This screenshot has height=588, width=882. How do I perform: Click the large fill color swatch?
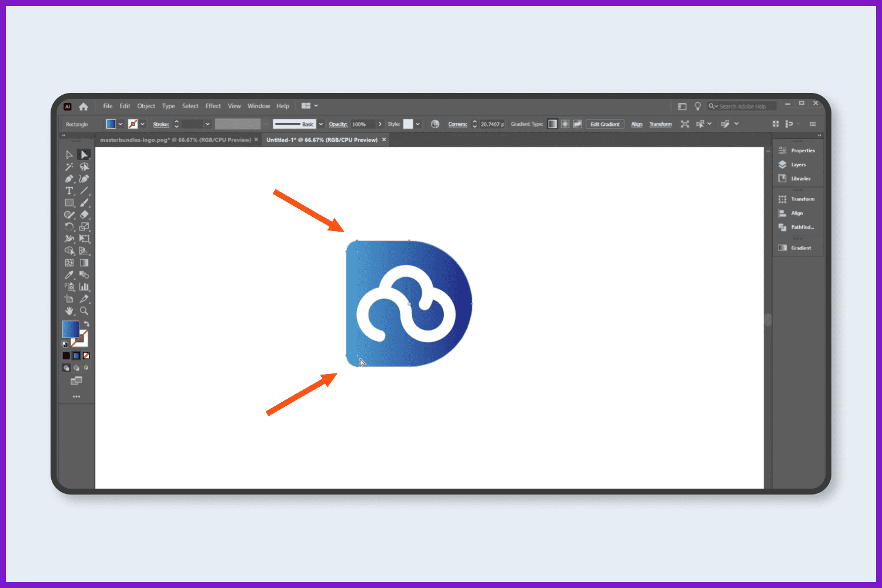coord(71,329)
